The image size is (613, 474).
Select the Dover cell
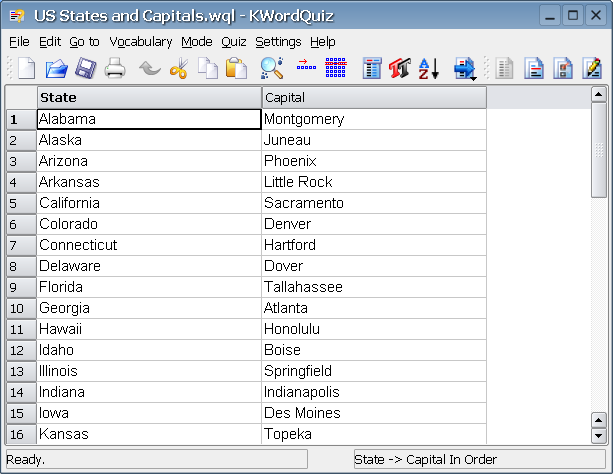(x=374, y=266)
